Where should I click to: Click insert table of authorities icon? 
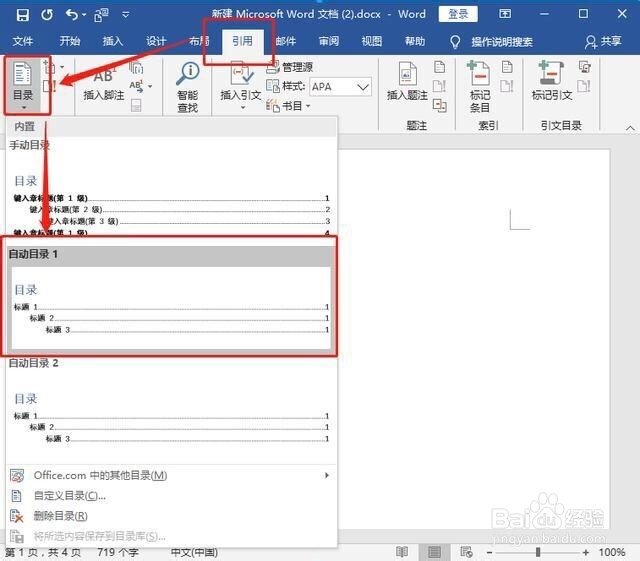click(584, 67)
